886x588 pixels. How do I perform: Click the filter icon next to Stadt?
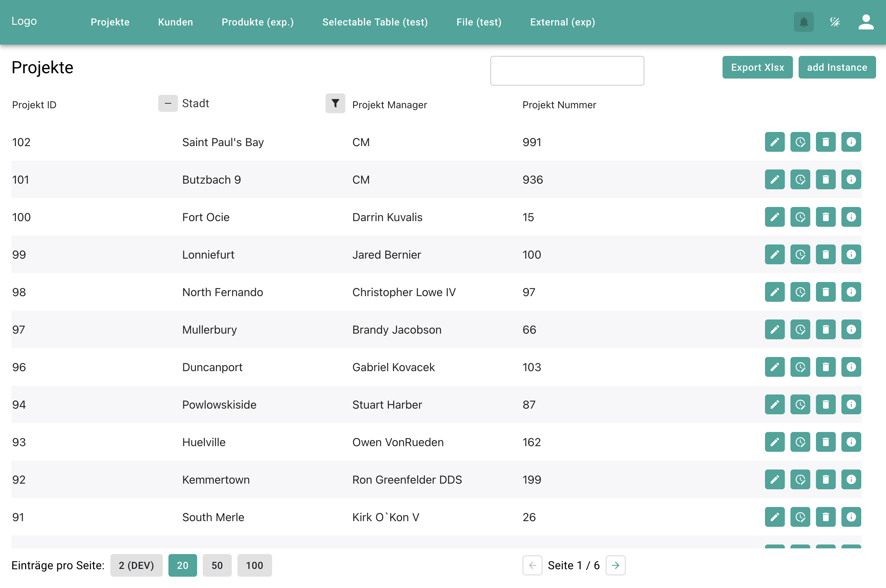335,104
